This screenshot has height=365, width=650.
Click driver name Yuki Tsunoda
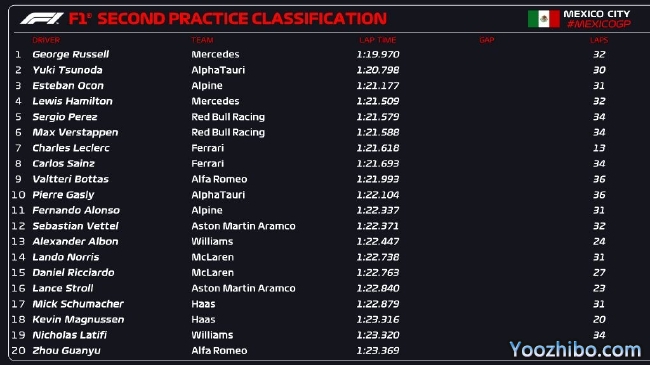coord(68,70)
